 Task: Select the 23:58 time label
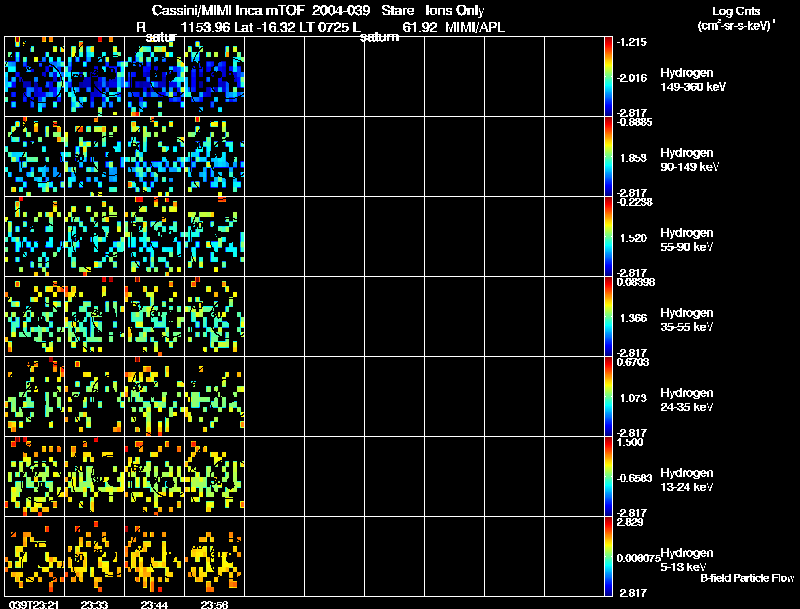click(215, 604)
